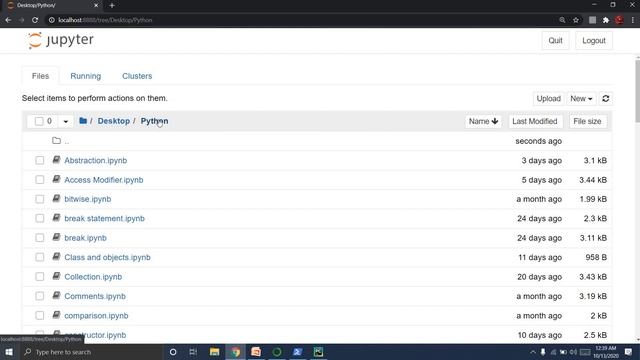Screen dimensions: 640x360
Task: Click notebook icon beside Class and objects.ipynb
Action: tap(56, 257)
